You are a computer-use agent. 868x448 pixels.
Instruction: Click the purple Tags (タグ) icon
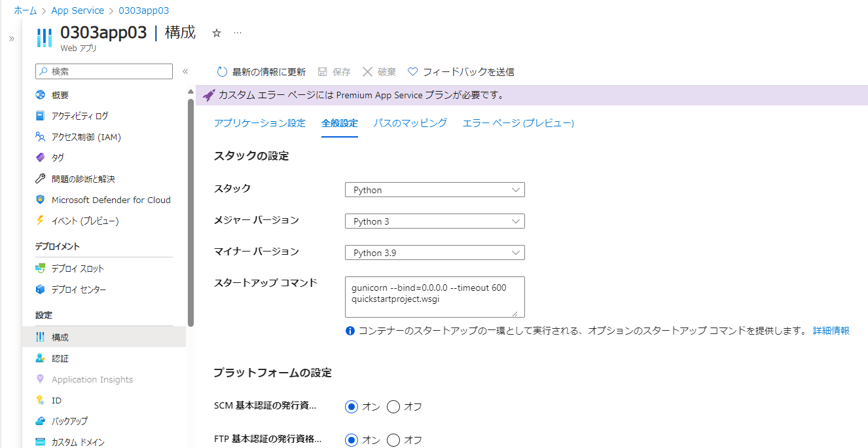coord(41,158)
